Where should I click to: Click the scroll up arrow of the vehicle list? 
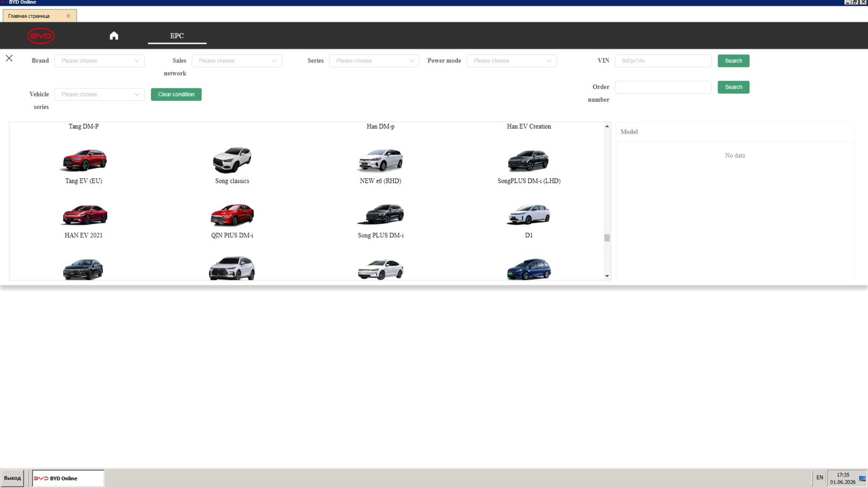click(x=607, y=126)
